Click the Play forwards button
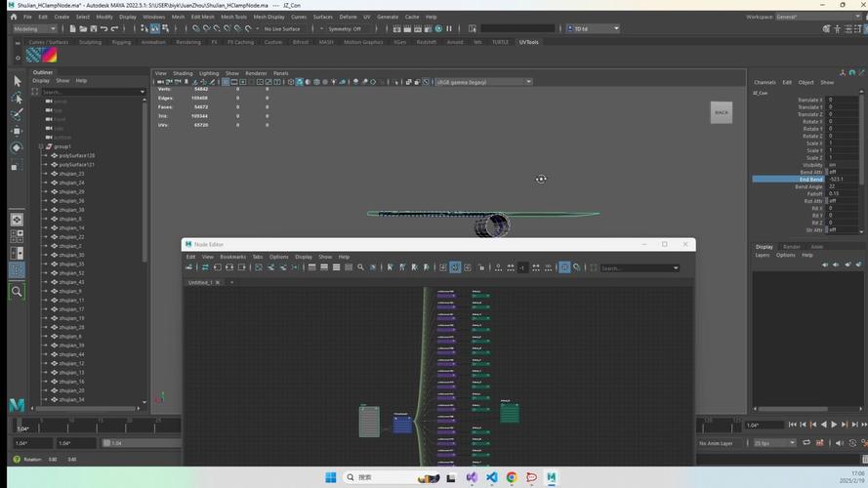The image size is (868, 488). [x=834, y=425]
